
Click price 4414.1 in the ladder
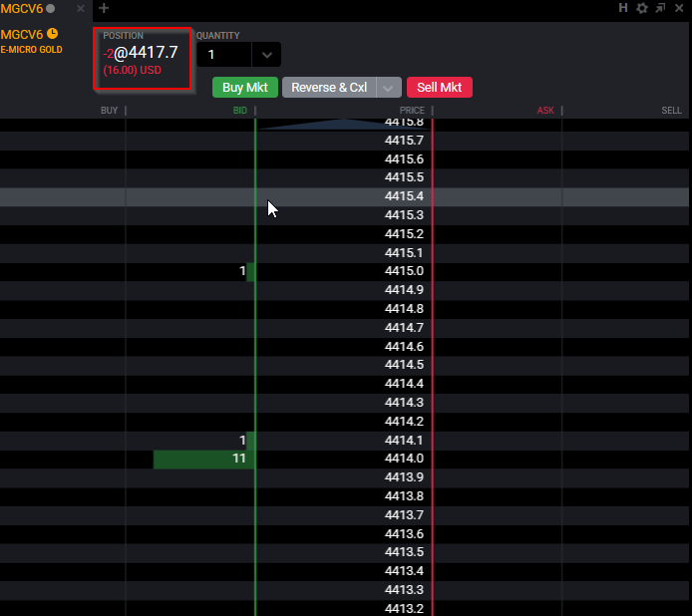404,441
